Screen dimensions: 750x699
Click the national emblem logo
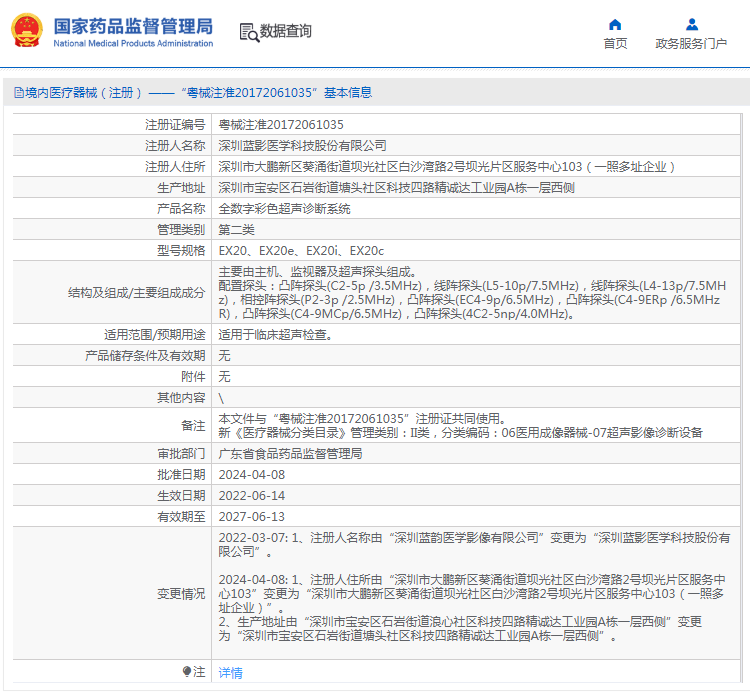coord(26,30)
